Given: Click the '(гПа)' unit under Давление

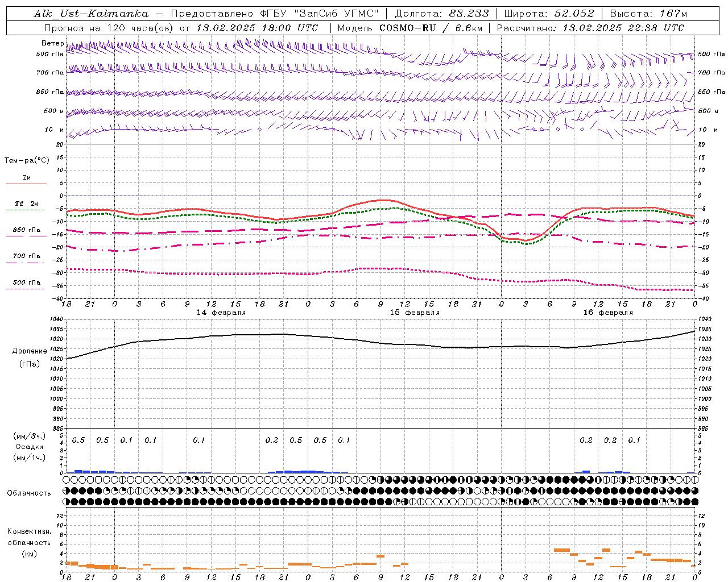Looking at the screenshot, I should (30, 364).
